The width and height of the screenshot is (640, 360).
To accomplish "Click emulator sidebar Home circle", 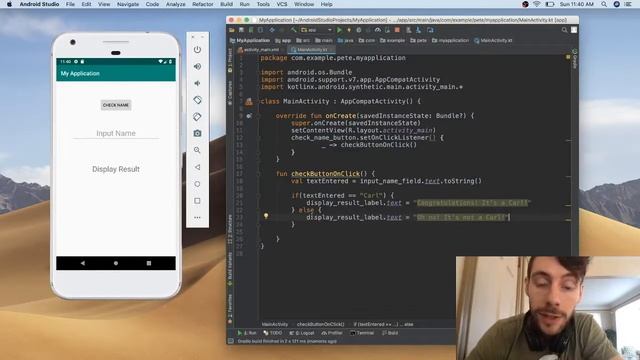I will coord(198,184).
